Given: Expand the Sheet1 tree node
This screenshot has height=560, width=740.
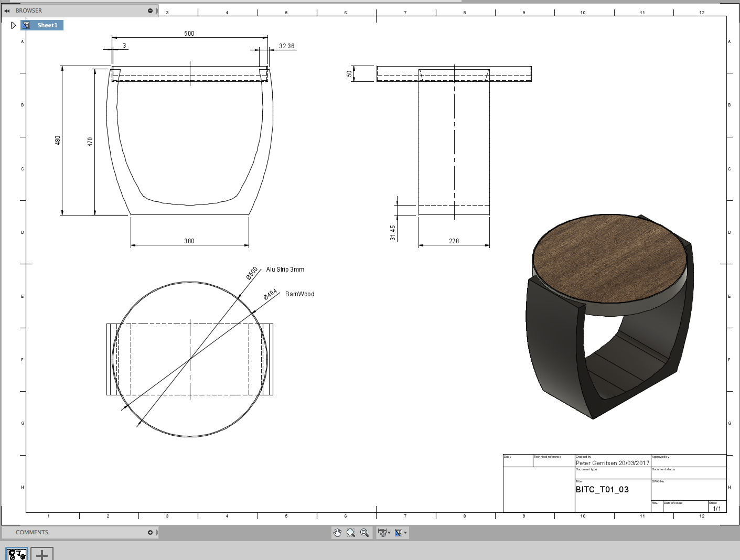Looking at the screenshot, I should coord(14,25).
